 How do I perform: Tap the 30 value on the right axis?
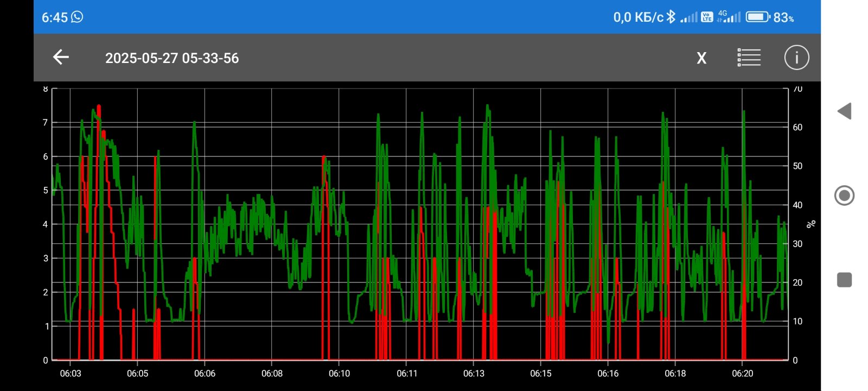(797, 244)
